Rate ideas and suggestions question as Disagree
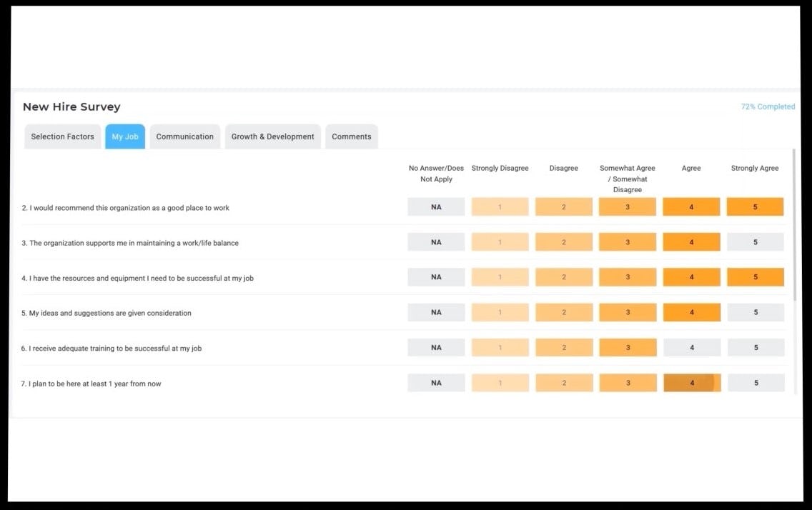This screenshot has width=812, height=510. click(x=563, y=312)
